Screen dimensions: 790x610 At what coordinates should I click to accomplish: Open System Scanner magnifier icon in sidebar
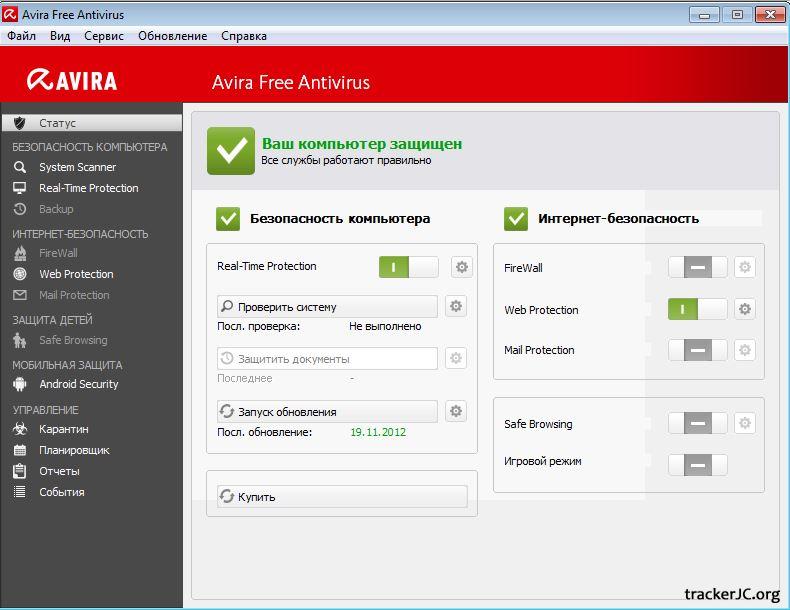click(x=20, y=167)
